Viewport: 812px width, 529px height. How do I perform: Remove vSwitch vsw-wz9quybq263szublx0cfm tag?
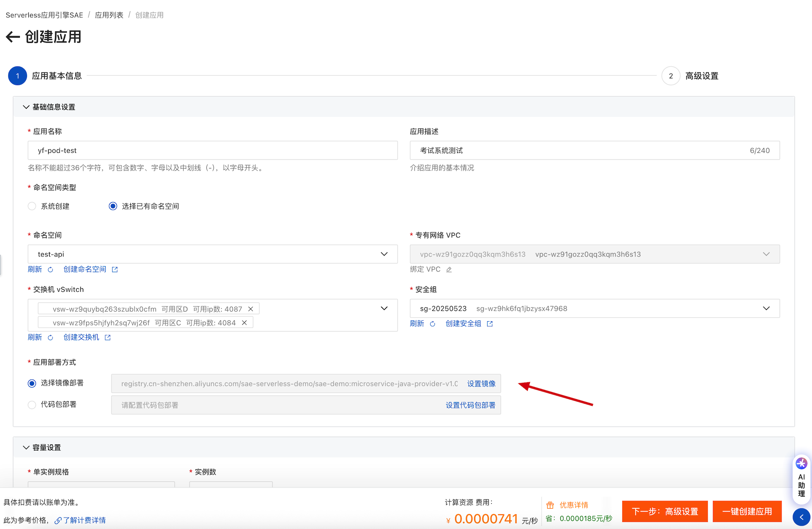pyautogui.click(x=251, y=309)
